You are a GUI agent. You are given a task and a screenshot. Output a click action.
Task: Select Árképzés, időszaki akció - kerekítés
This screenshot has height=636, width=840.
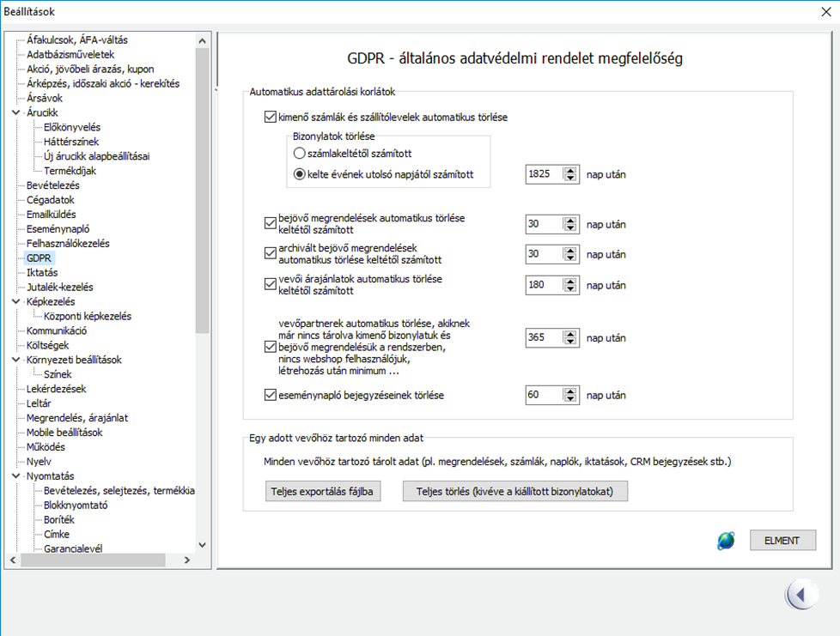click(x=103, y=83)
